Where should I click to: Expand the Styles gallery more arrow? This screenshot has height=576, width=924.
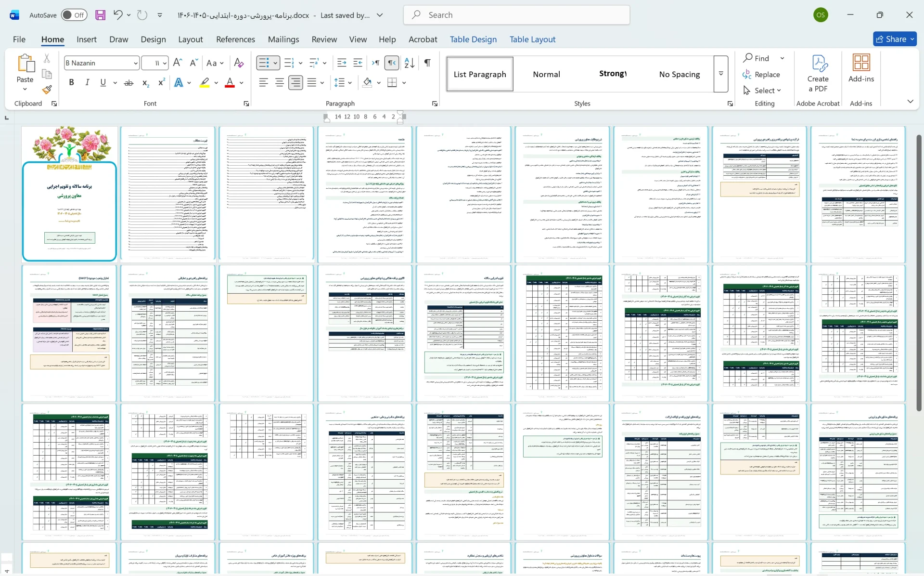(721, 74)
